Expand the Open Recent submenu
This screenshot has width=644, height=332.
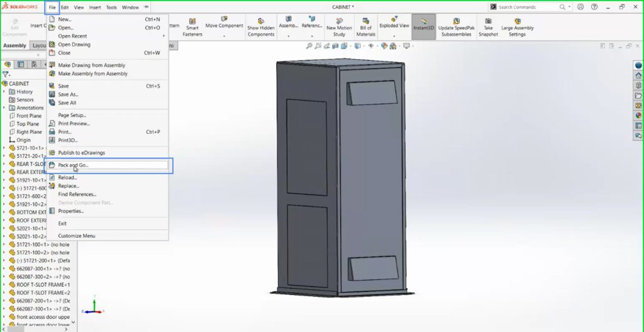coord(72,36)
